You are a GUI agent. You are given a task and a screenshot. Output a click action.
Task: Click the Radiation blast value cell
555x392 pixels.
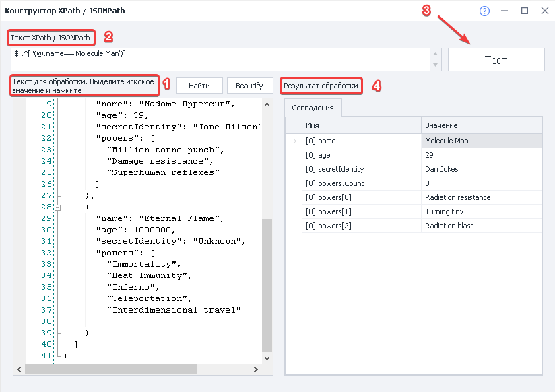(x=481, y=226)
